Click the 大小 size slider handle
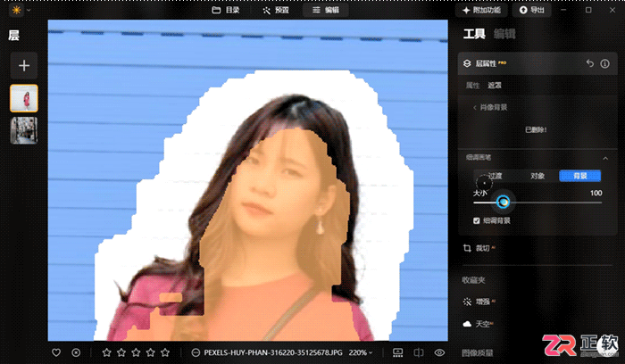This screenshot has height=364, width=625. click(503, 203)
